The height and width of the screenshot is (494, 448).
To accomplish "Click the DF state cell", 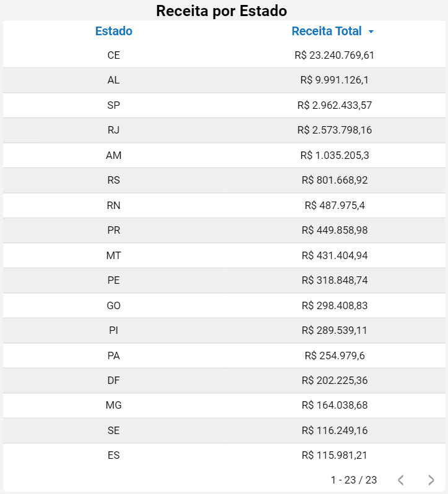I will 114,380.
